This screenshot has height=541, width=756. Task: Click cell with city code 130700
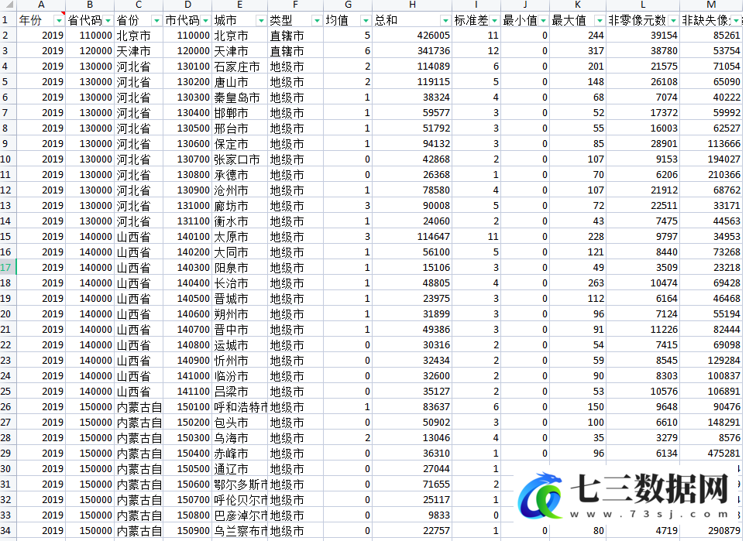coord(187,159)
